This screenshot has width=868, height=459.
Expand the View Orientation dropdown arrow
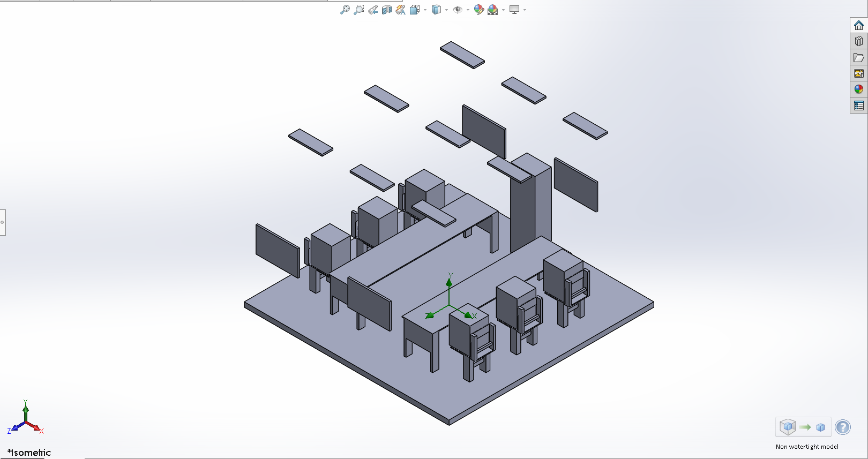click(x=425, y=10)
